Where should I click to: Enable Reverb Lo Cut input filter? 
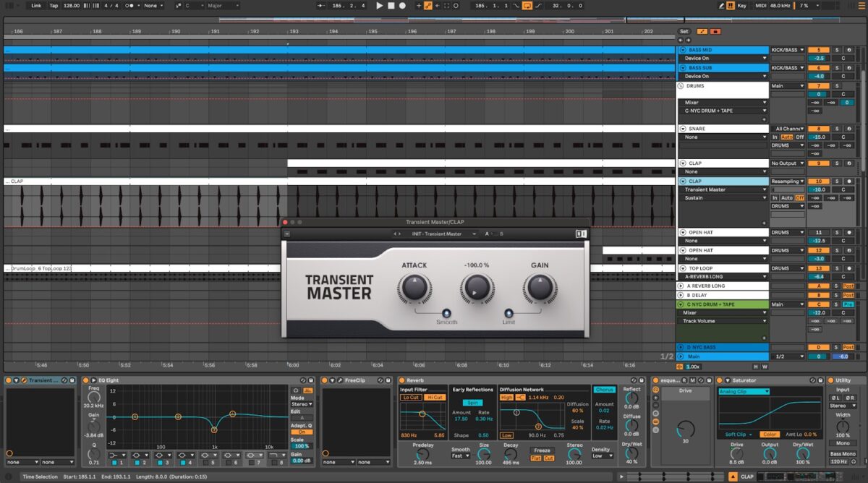coord(411,397)
